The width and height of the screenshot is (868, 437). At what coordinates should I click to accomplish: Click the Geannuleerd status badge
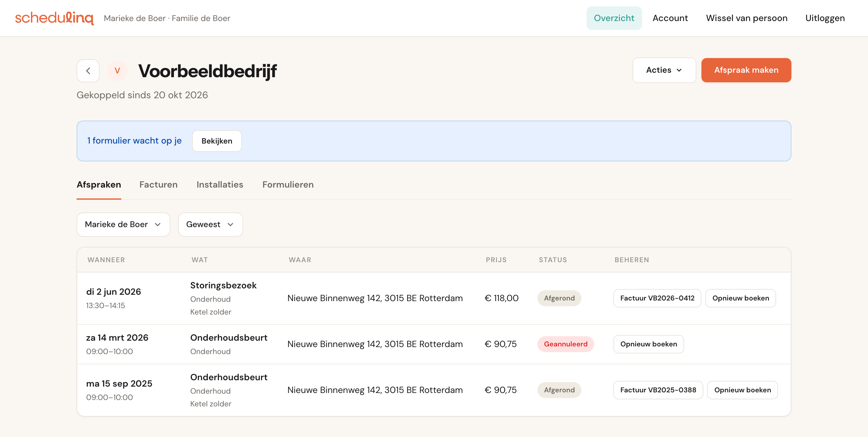565,344
